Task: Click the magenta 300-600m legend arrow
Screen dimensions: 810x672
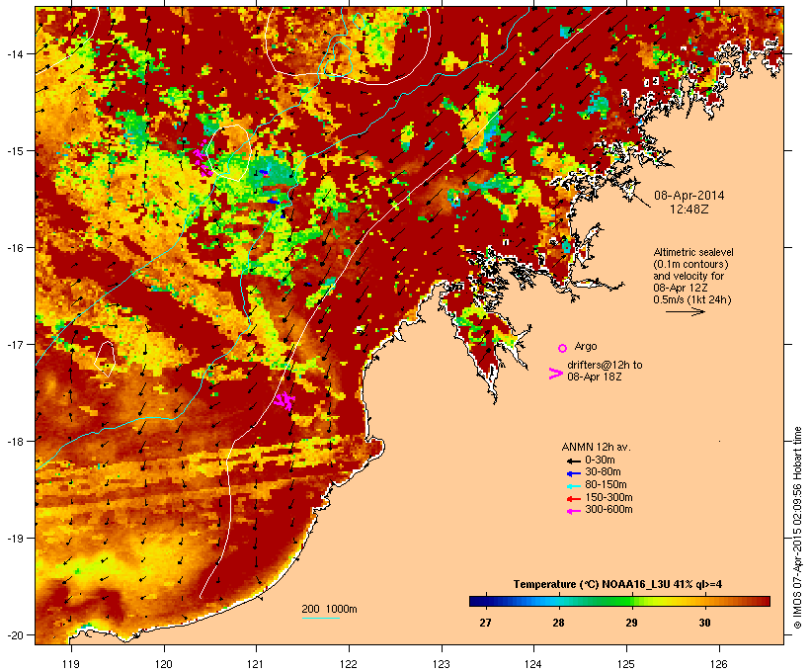Action: [x=574, y=511]
